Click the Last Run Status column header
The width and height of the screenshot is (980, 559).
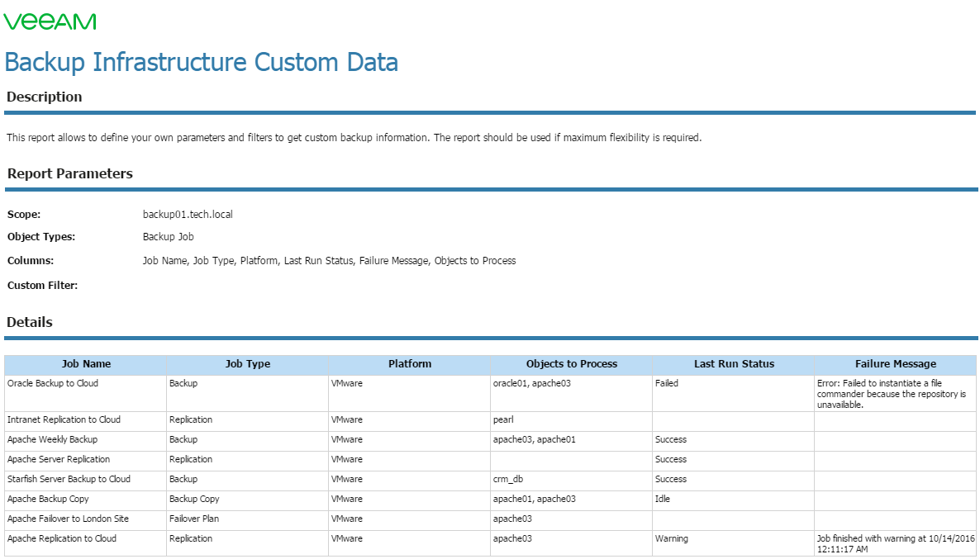coord(734,364)
